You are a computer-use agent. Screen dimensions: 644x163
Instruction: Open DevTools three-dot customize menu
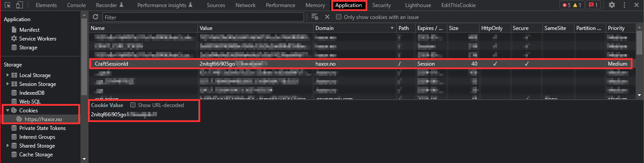click(625, 5)
